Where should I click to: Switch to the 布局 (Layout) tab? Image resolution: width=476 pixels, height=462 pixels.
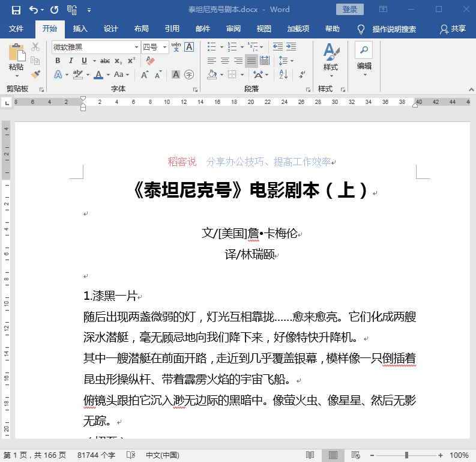pos(142,29)
